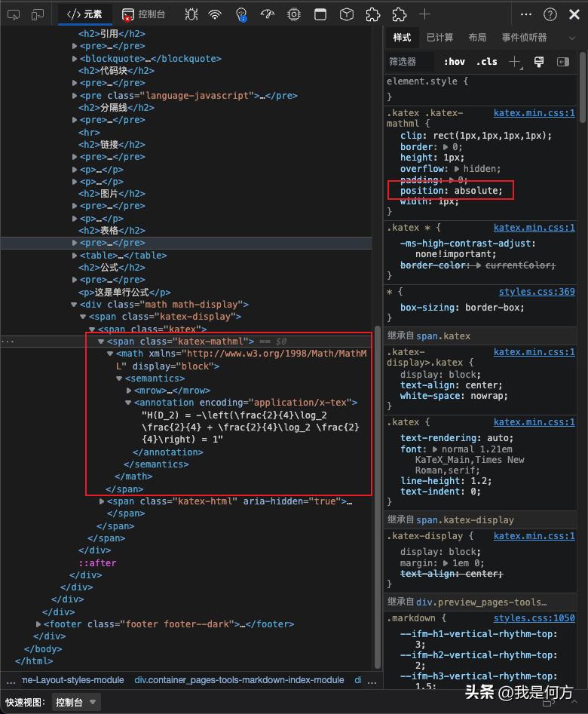Expand the overflow hidden shorthand
588x714 pixels.
coord(457,168)
